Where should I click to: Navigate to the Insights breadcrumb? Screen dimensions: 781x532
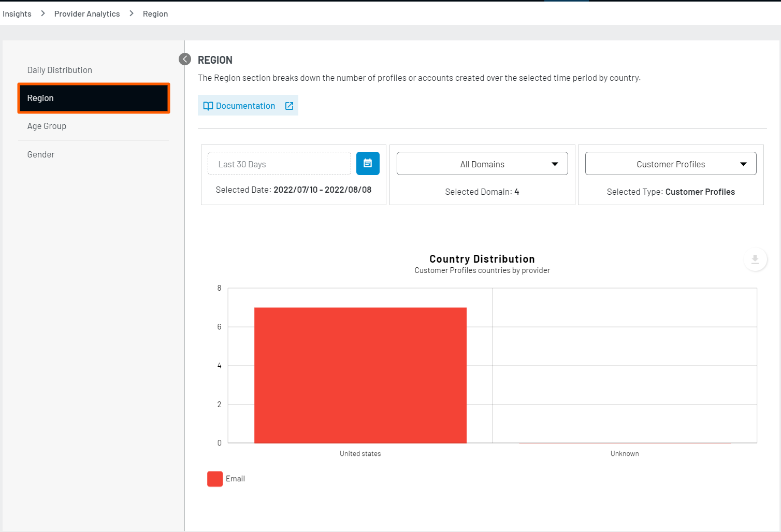[x=17, y=13]
